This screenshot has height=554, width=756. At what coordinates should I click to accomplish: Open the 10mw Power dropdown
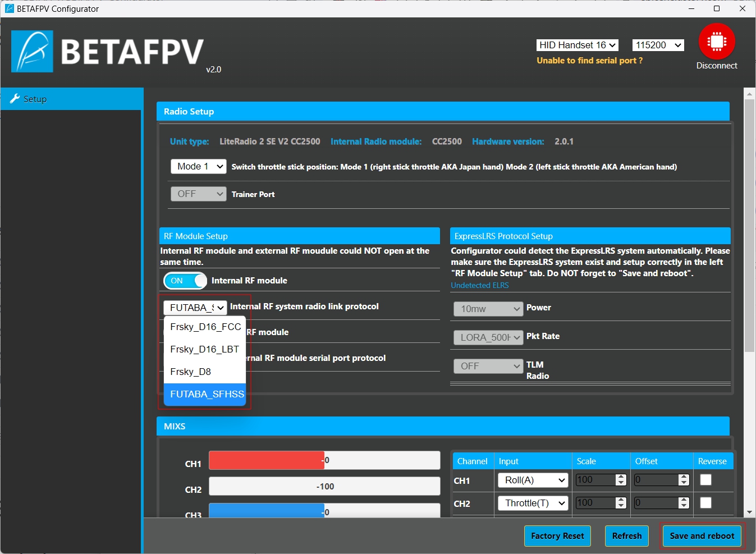click(488, 309)
